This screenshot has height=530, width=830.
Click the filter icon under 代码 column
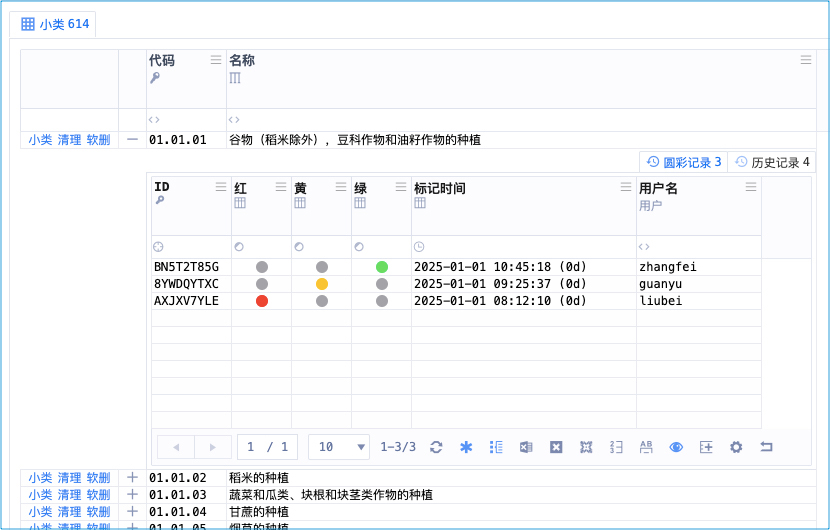[x=154, y=120]
